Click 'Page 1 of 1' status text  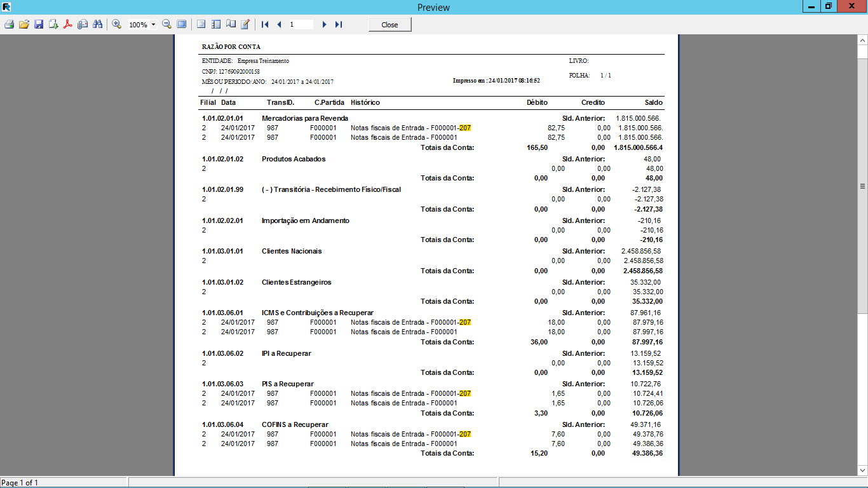click(20, 483)
